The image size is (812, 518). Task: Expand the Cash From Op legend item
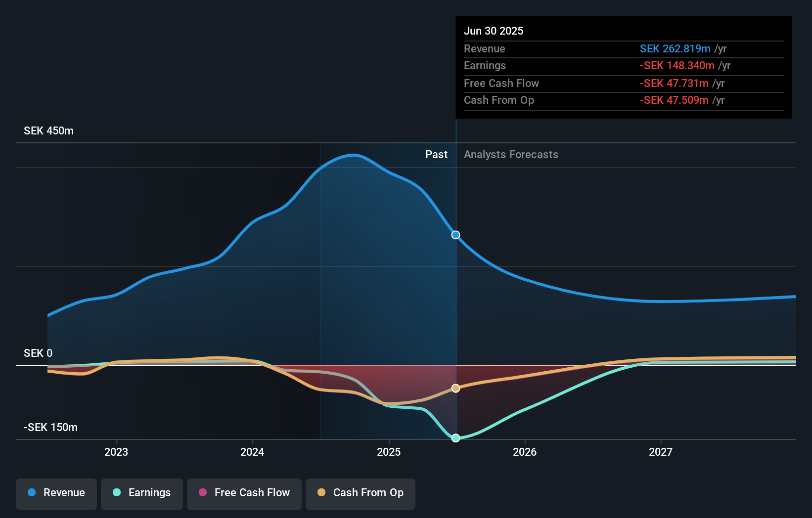tap(360, 493)
